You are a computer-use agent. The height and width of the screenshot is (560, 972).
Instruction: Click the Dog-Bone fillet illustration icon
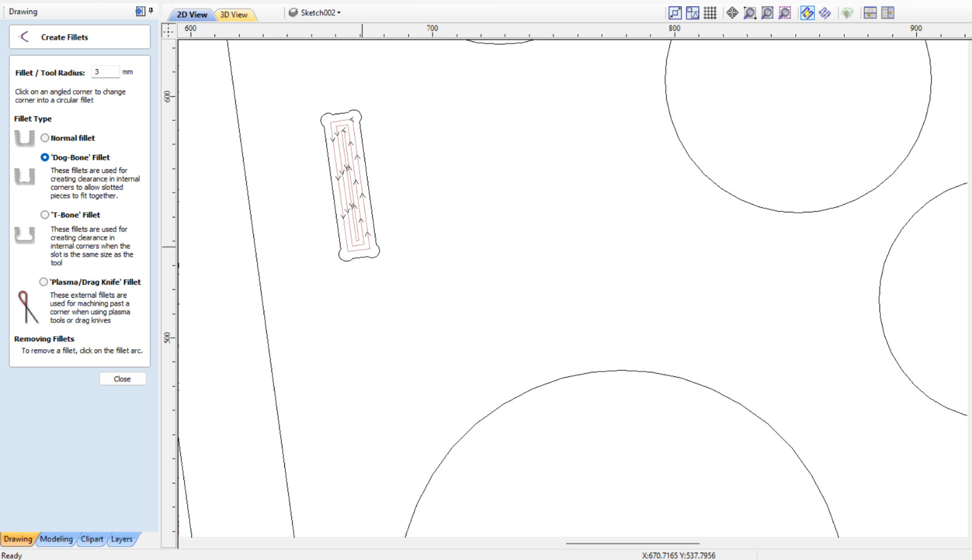[x=24, y=176]
